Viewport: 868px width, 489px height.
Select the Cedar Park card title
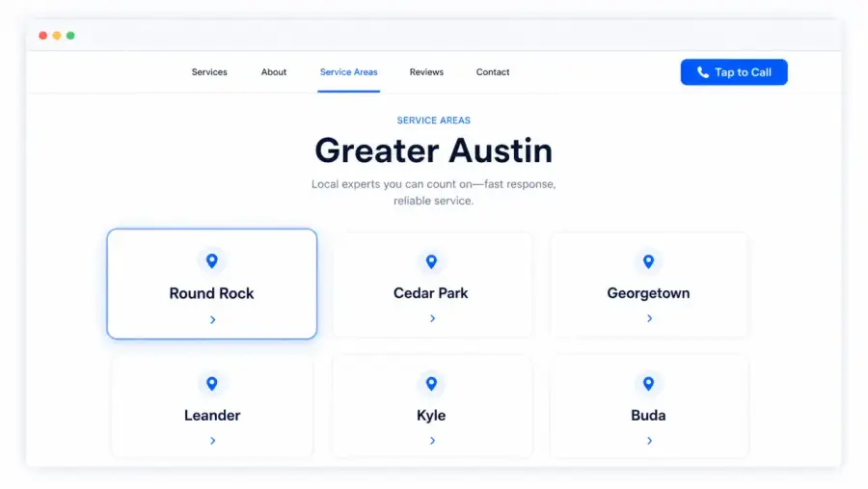tap(431, 293)
